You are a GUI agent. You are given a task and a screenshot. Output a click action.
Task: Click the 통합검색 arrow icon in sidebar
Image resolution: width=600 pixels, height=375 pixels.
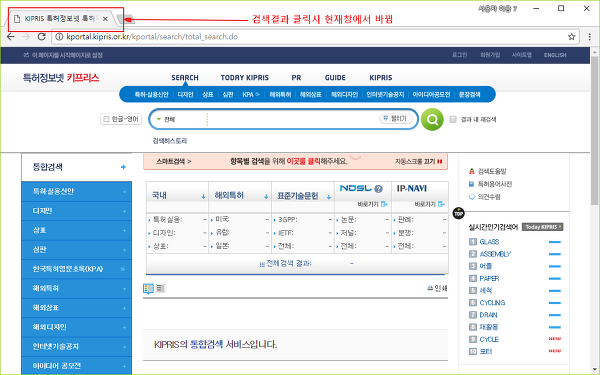[x=123, y=167]
